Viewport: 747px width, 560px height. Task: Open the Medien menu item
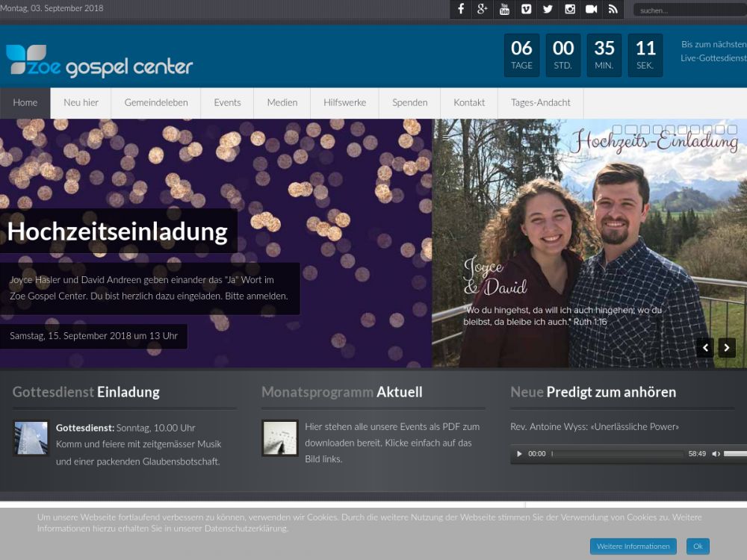(x=282, y=102)
